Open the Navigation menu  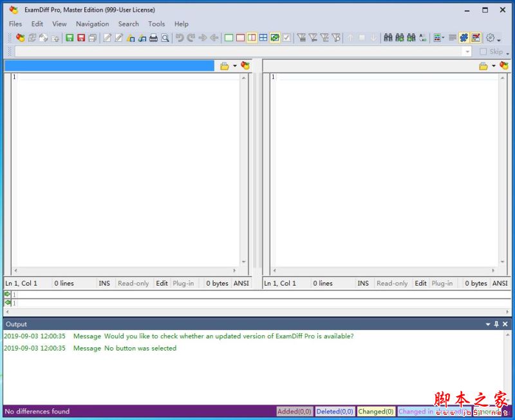[92, 24]
